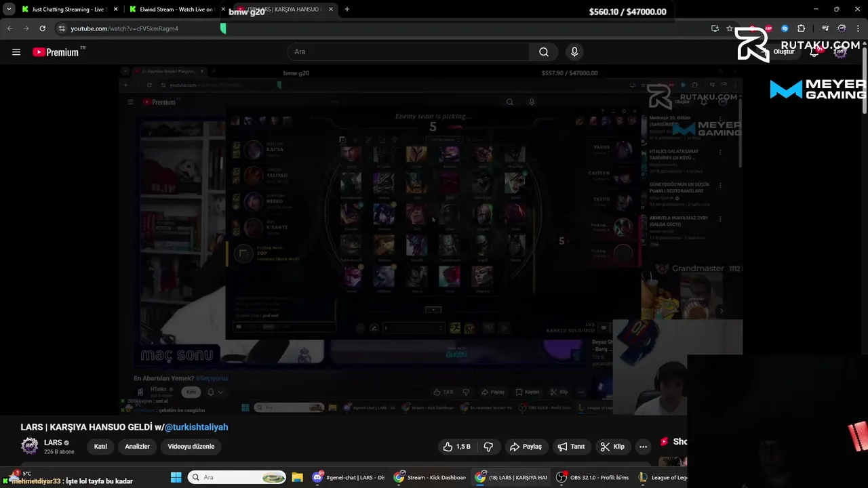Screen dimensions: 868x488
Task: Open the Analizler button
Action: click(x=137, y=447)
